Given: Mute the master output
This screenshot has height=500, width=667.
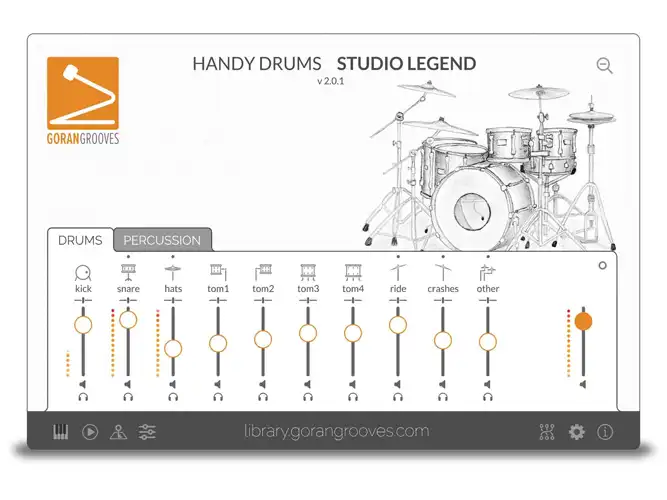Looking at the screenshot, I should [583, 384].
